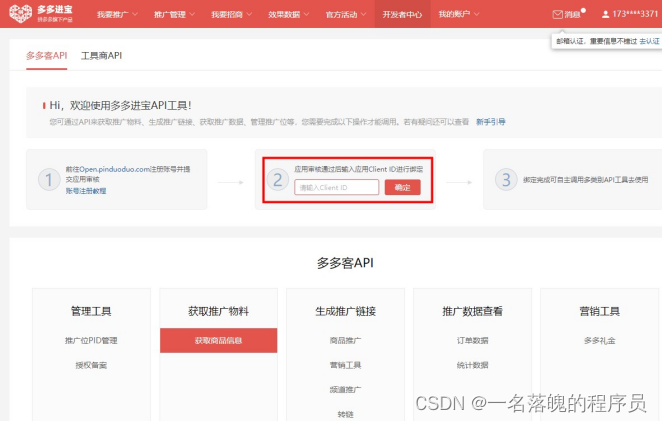Viewport: 662px width, 422px height.
Task: Click the 确定 button
Action: pyautogui.click(x=402, y=187)
